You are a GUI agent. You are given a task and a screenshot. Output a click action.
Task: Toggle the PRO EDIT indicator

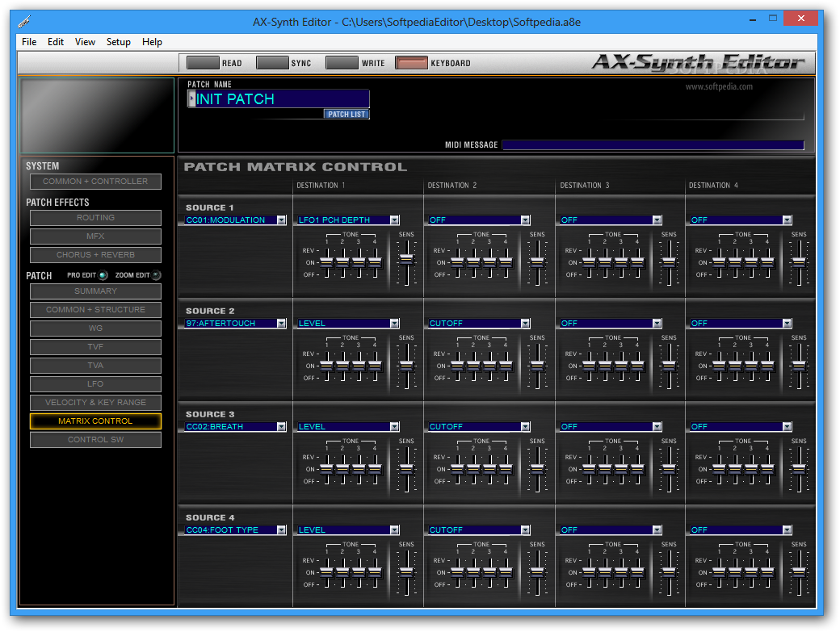coord(103,275)
